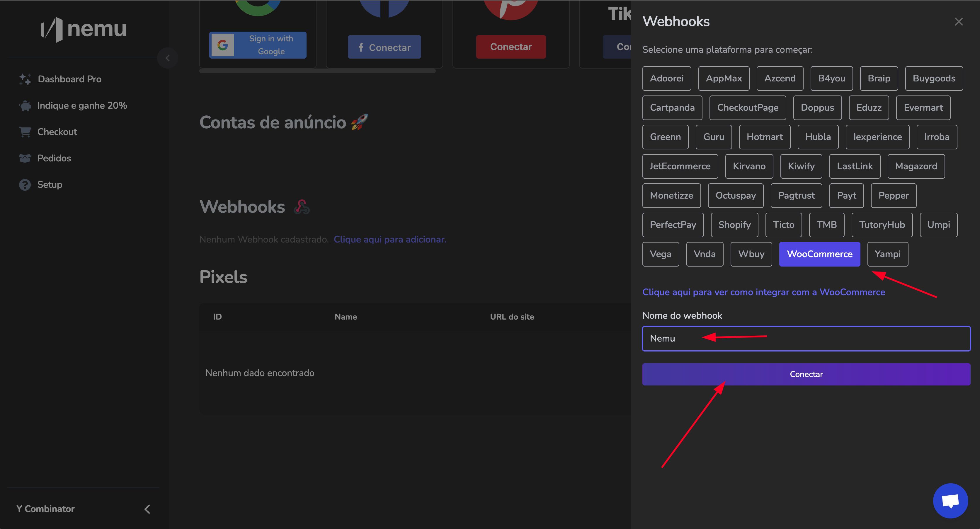Click the Setup question mark icon
Screen dimensions: 980x529
(25, 185)
